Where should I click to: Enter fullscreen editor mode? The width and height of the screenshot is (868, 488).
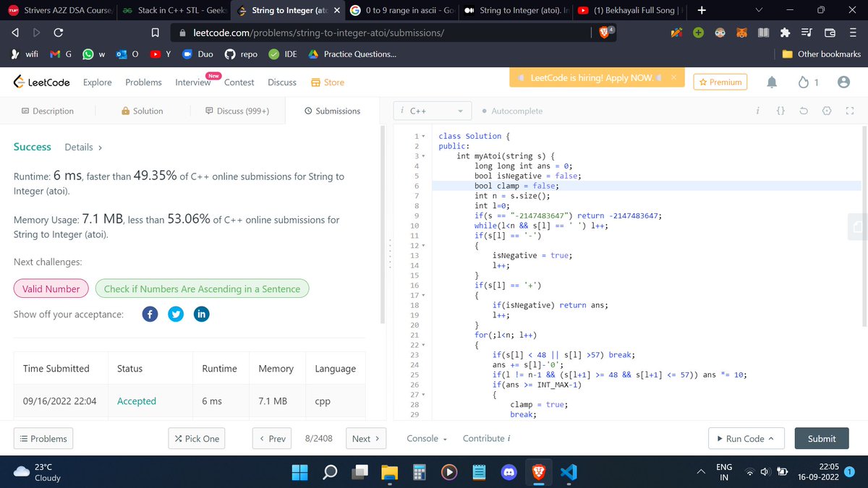coord(850,111)
